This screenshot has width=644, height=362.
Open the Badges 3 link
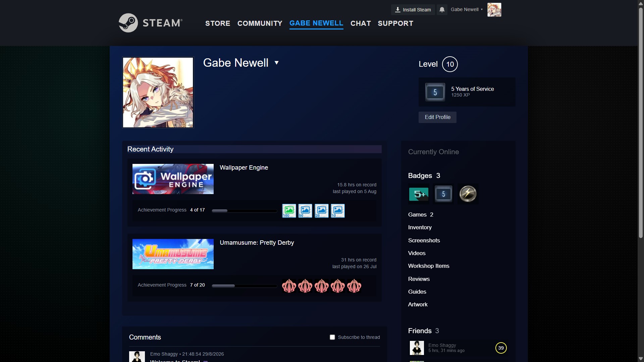click(x=424, y=176)
